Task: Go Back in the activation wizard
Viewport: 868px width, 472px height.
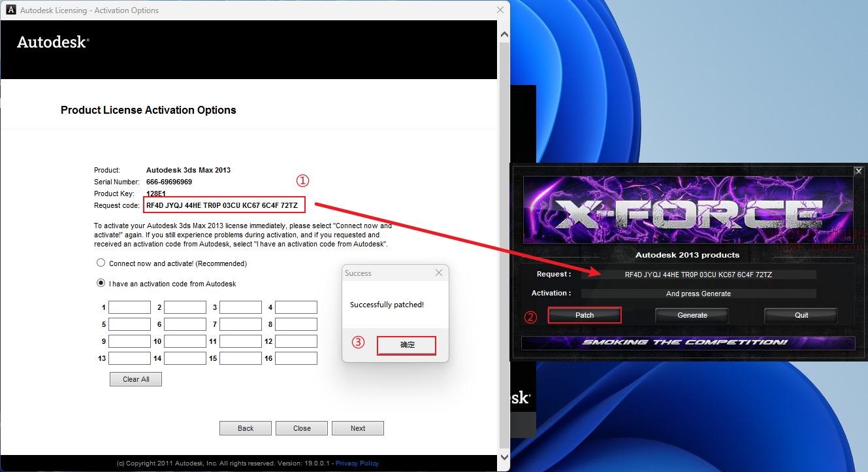Action: 246,428
